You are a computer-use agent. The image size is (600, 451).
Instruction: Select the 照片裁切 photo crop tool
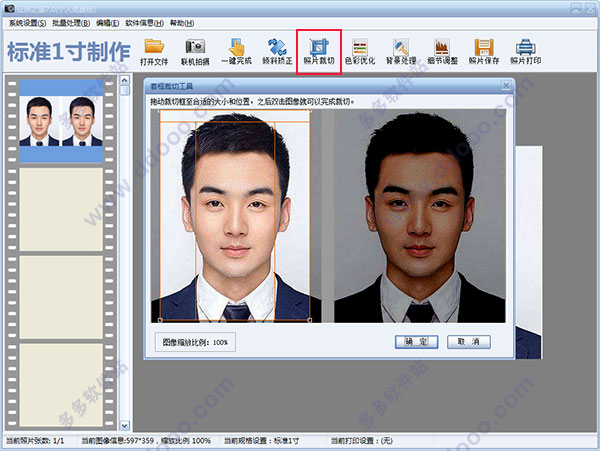319,52
